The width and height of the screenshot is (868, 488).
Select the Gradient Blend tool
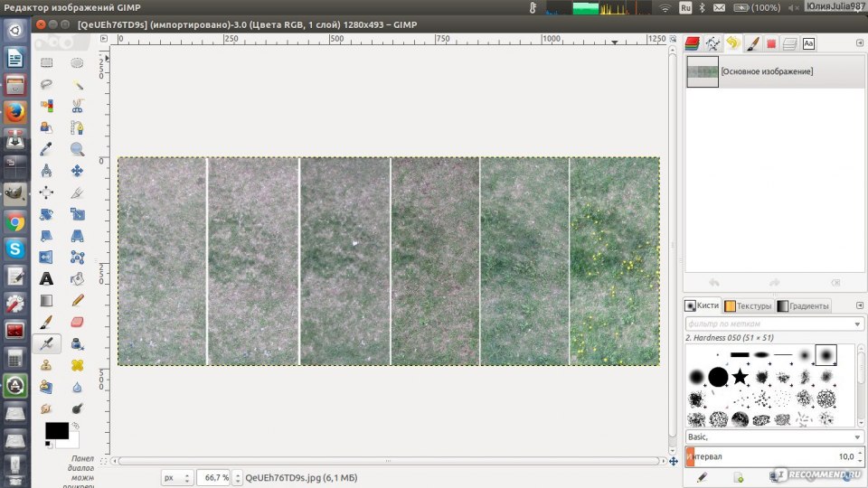(46, 300)
